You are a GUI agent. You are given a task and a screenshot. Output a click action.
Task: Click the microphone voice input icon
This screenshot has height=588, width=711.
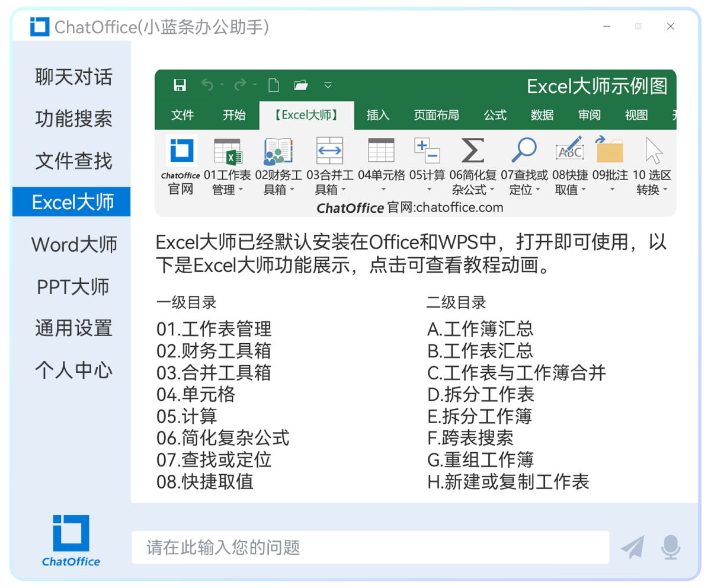tap(671, 547)
